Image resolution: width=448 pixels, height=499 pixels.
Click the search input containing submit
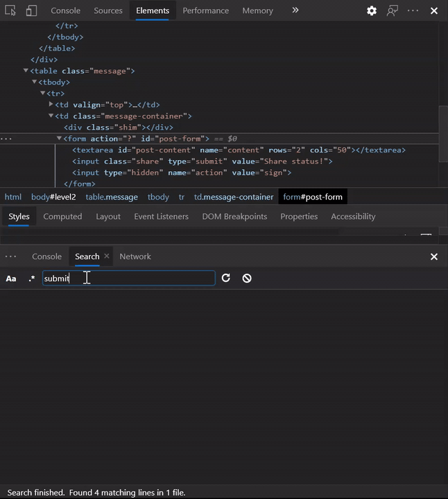128,278
